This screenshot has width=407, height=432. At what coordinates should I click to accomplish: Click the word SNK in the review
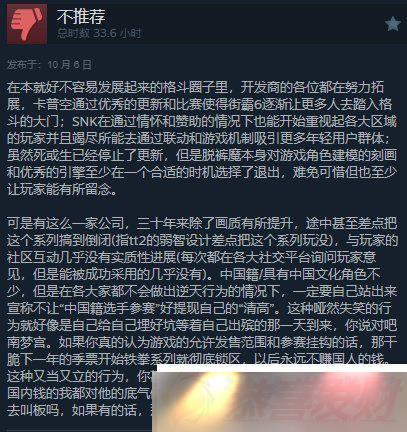[84, 121]
